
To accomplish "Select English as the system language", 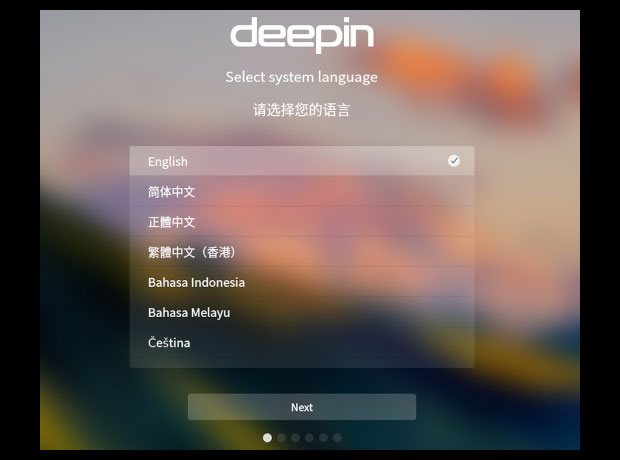I will pyautogui.click(x=302, y=161).
